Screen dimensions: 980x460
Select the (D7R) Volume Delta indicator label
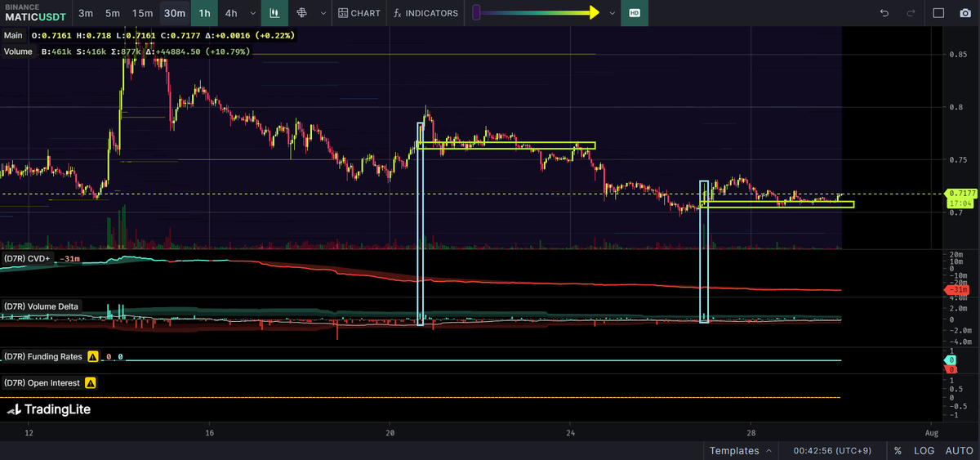point(42,306)
